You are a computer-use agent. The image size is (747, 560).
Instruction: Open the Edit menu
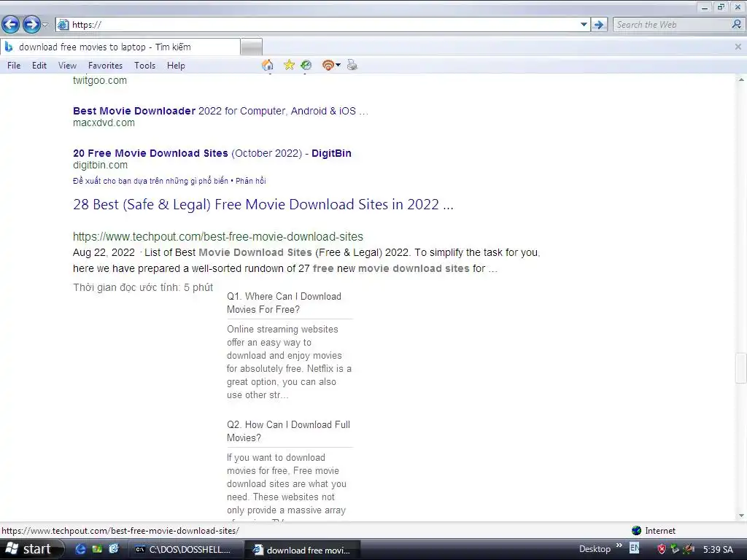point(39,66)
